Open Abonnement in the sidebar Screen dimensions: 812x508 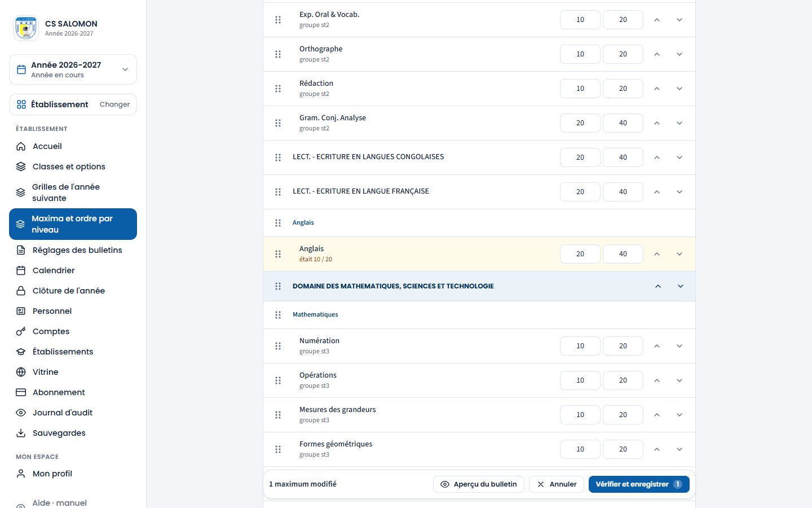pyautogui.click(x=73, y=392)
